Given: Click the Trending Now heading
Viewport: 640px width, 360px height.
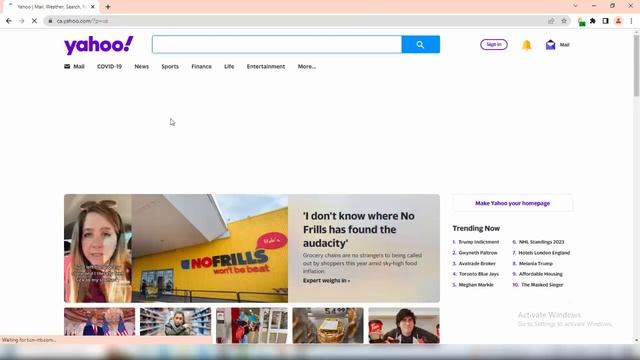Looking at the screenshot, I should click(476, 228).
